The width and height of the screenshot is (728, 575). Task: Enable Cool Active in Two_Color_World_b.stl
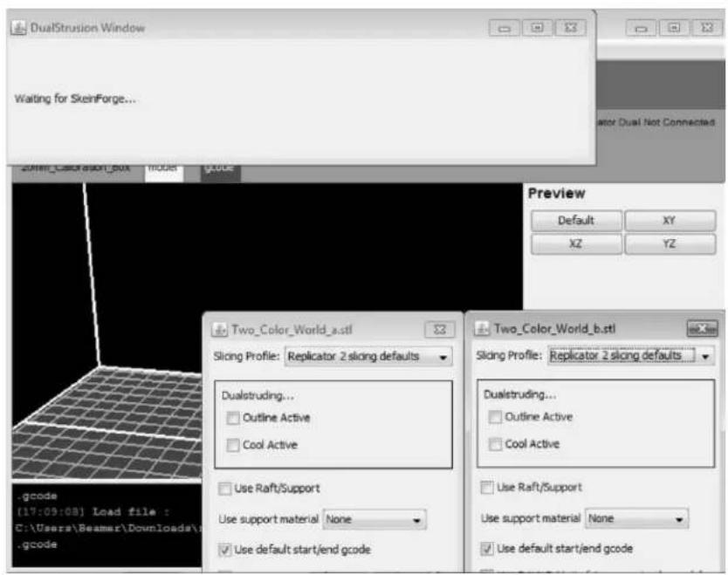(x=496, y=445)
